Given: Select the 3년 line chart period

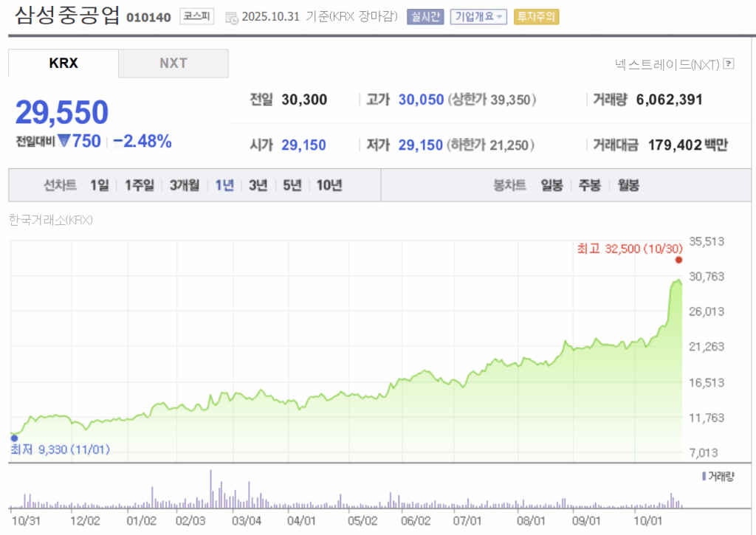Looking at the screenshot, I should (x=258, y=185).
